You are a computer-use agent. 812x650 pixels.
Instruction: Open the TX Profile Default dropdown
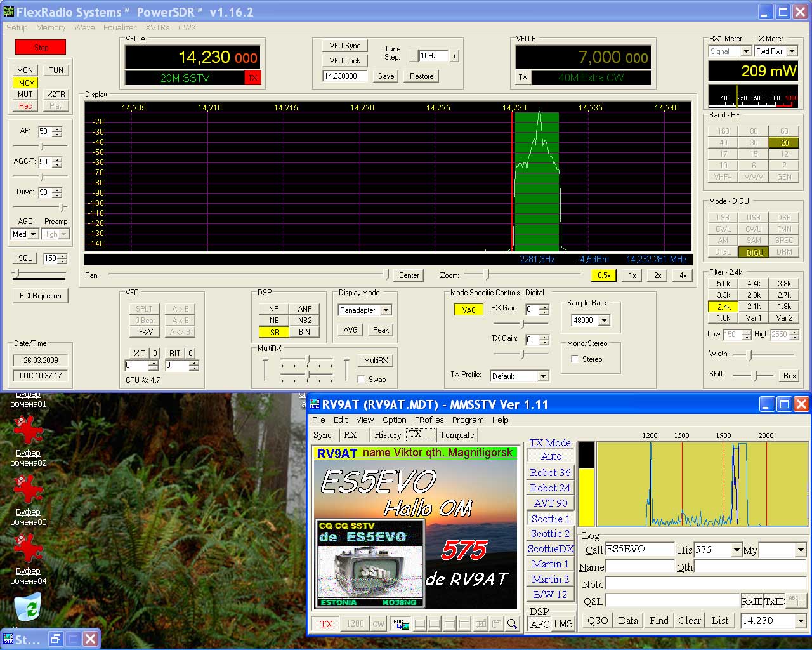tap(543, 376)
